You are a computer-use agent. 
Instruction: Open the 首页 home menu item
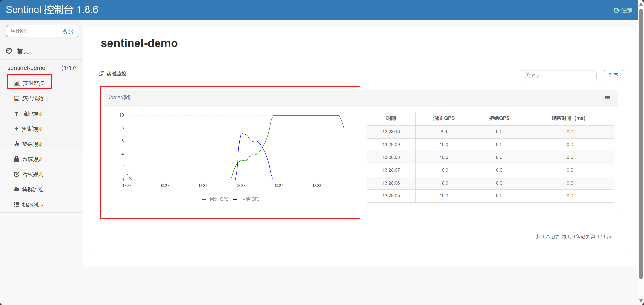pyautogui.click(x=23, y=51)
